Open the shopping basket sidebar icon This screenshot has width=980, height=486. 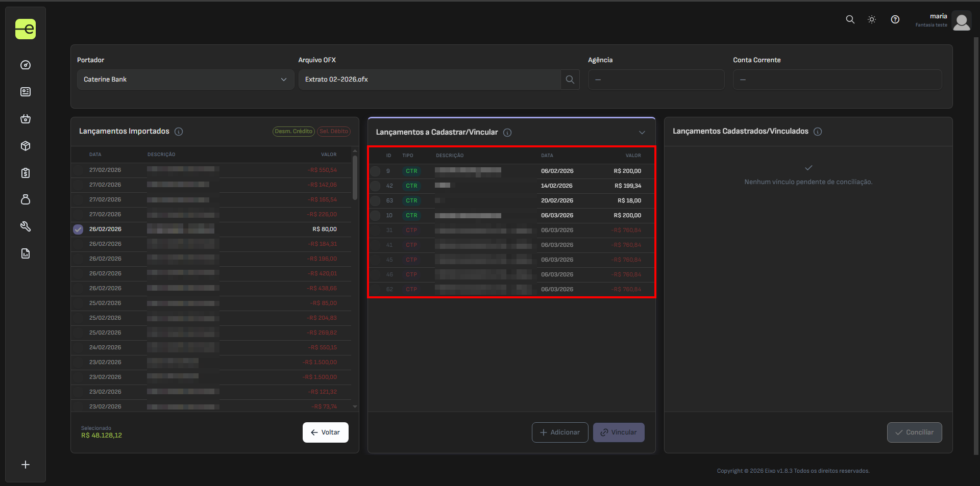(x=26, y=119)
